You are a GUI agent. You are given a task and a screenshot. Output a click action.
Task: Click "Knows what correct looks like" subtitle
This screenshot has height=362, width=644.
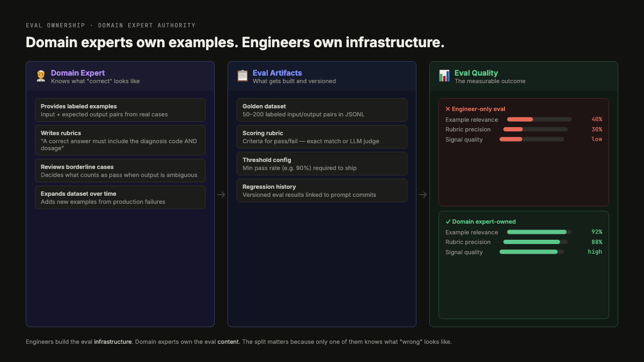click(x=96, y=82)
